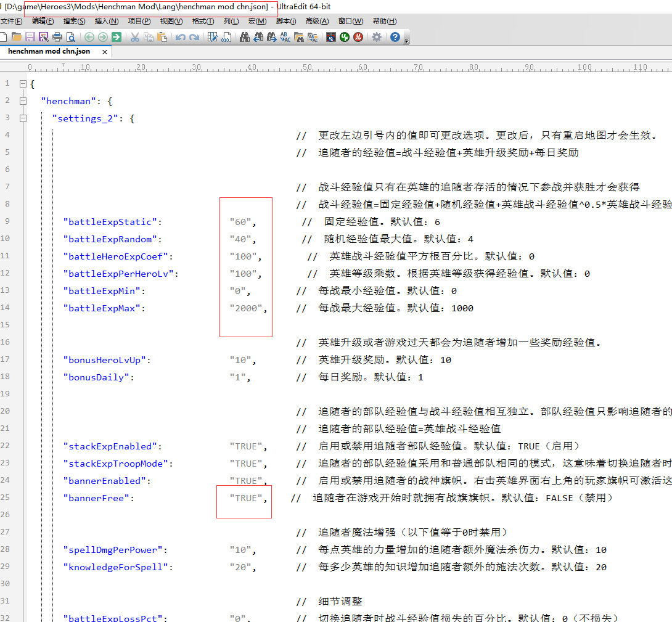Viewport: 672px width, 622px height.
Task: Click the Open file folder icon
Action: click(x=17, y=37)
